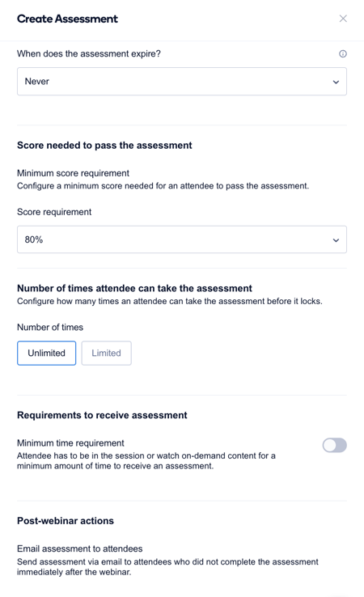Click the 'Score requirement' field label

pyautogui.click(x=54, y=212)
